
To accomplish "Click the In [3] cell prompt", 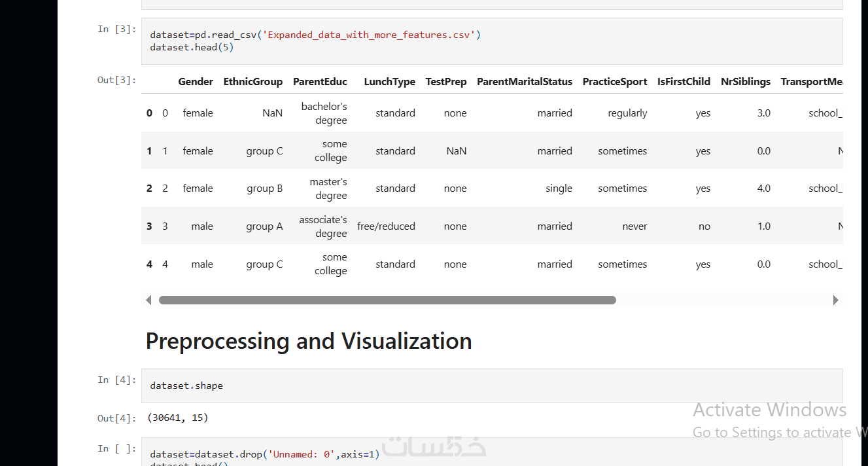I will (x=117, y=29).
